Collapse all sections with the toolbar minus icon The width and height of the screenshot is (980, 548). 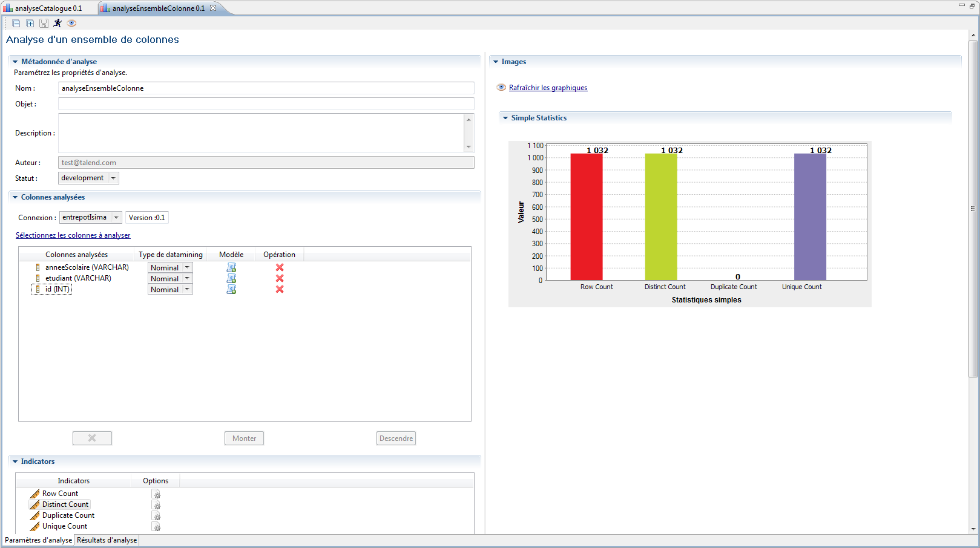(16, 24)
